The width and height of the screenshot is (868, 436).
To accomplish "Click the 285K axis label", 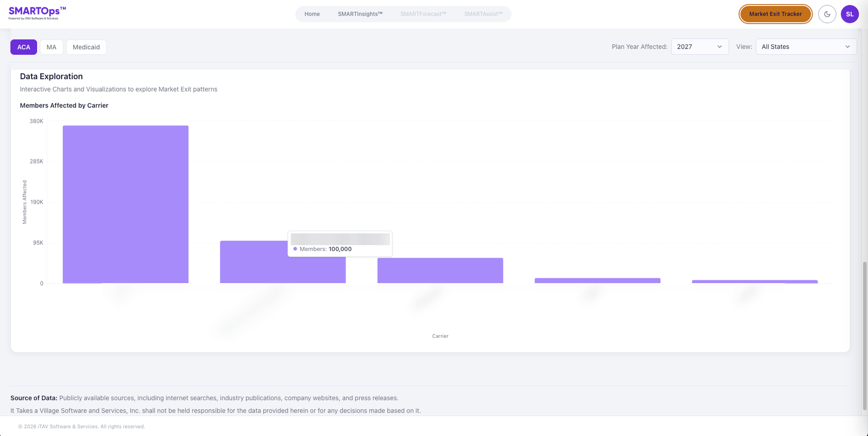I will click(x=36, y=162).
